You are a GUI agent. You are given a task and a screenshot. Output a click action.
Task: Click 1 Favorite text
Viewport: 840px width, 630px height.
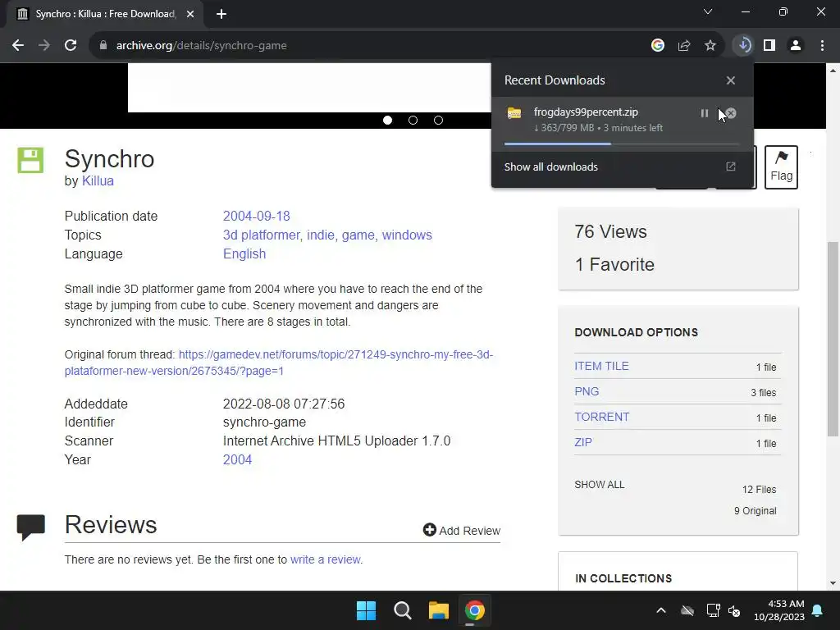(x=614, y=264)
